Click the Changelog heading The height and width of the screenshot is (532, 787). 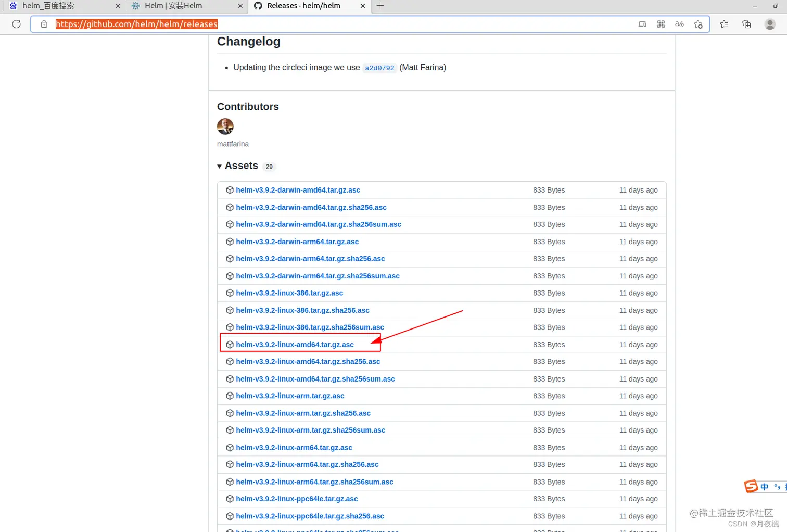coord(249,42)
